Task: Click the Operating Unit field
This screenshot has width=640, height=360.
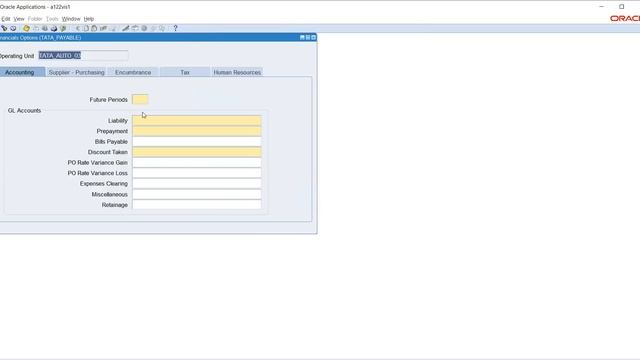Action: click(83, 56)
